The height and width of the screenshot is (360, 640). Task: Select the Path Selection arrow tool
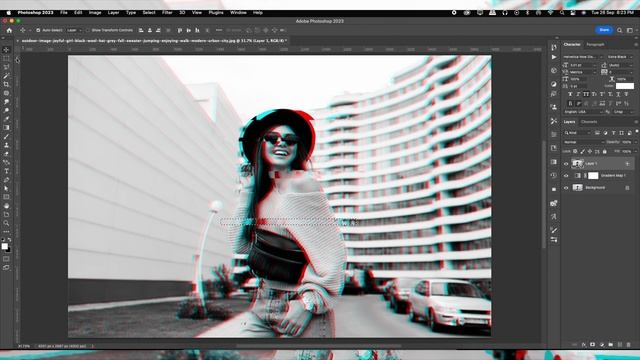[6, 189]
